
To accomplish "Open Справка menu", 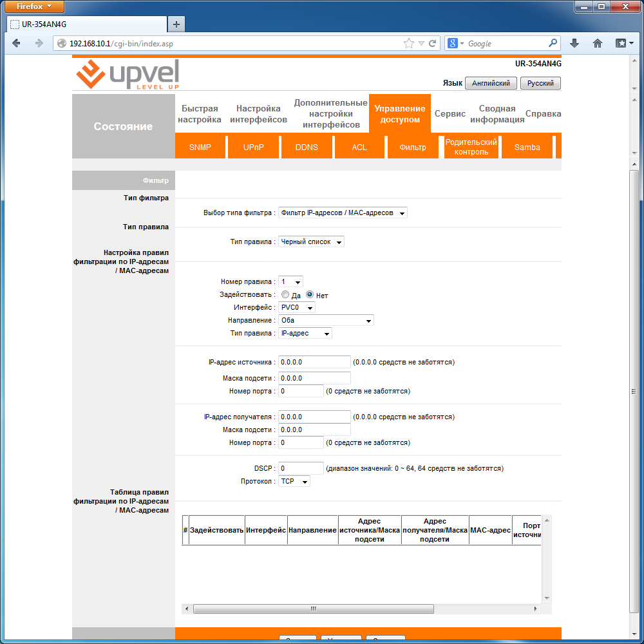I will point(543,114).
